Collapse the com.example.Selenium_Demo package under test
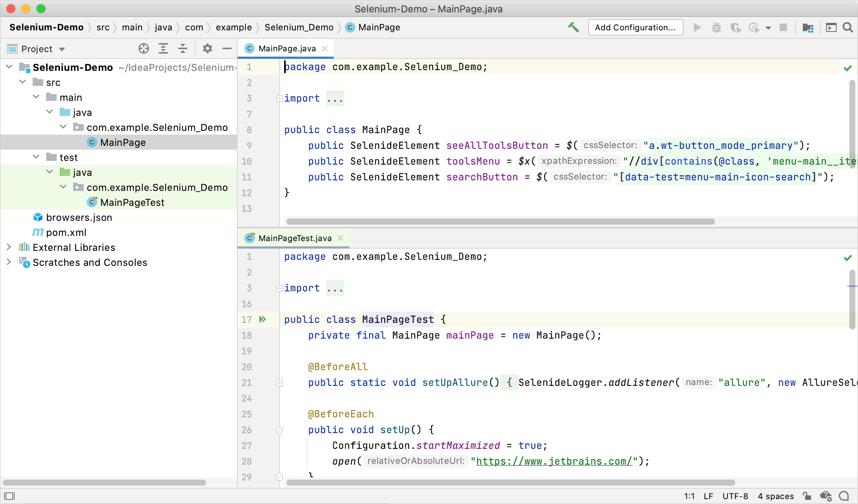 coord(63,187)
